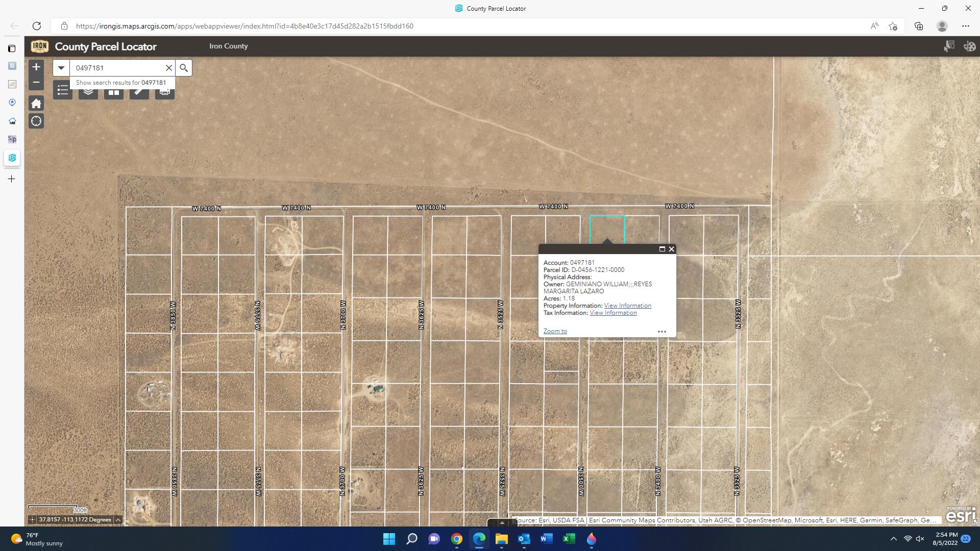980x551 pixels.
Task: Open View Information for Tax Information
Action: [613, 312]
